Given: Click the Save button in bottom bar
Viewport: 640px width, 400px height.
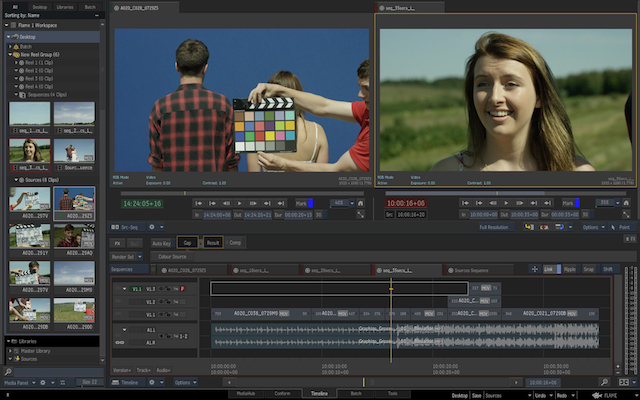Looking at the screenshot, I should [476, 395].
